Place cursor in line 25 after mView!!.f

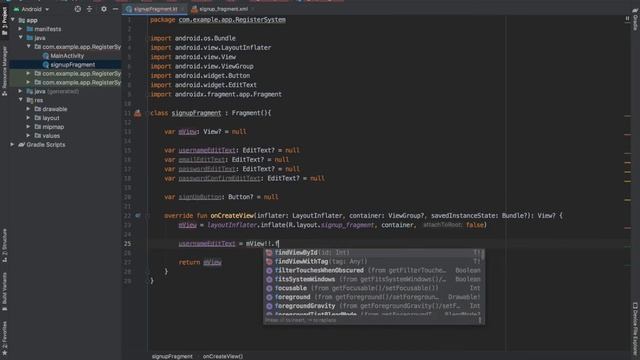point(278,244)
